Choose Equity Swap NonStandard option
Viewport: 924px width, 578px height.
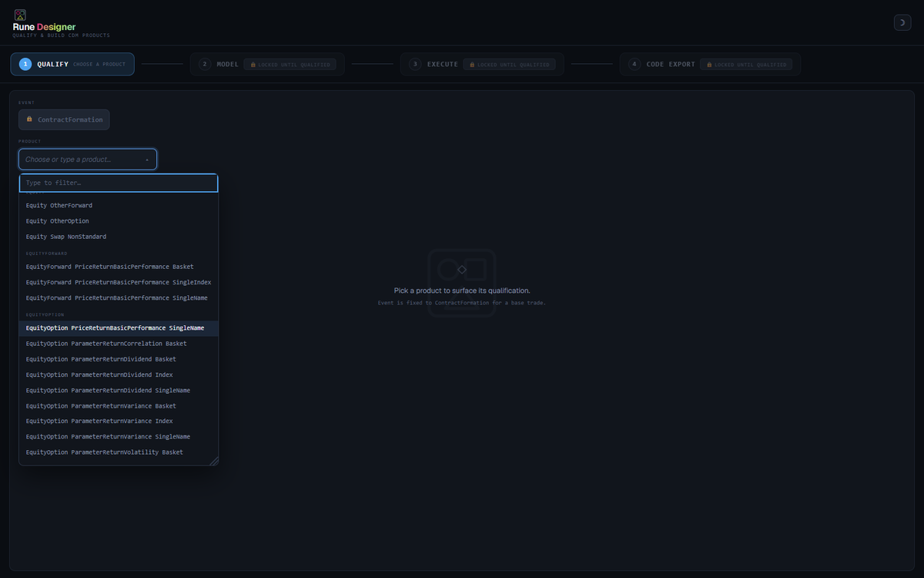(x=119, y=237)
